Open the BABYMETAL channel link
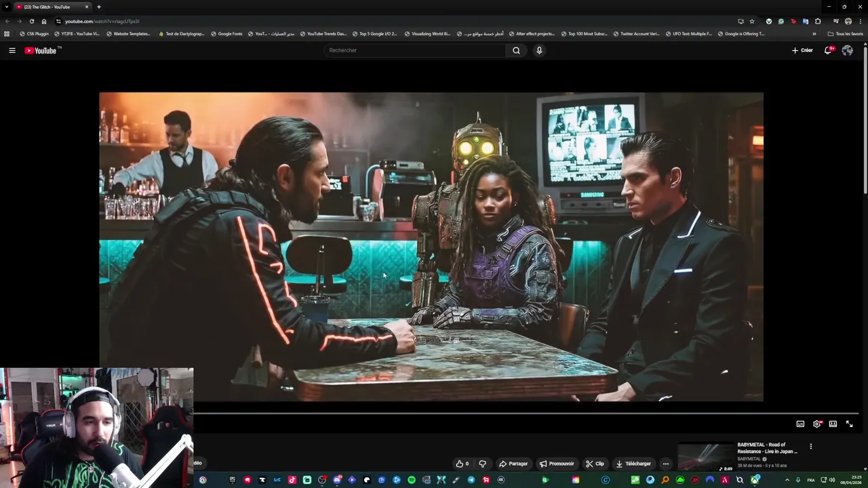The height and width of the screenshot is (488, 868). [749, 459]
